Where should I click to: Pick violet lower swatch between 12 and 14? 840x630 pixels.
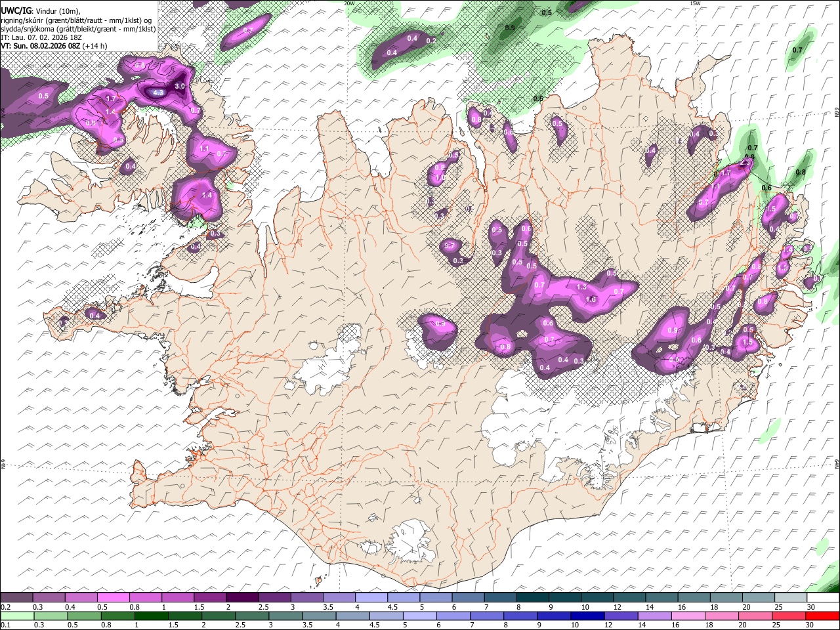click(x=620, y=616)
